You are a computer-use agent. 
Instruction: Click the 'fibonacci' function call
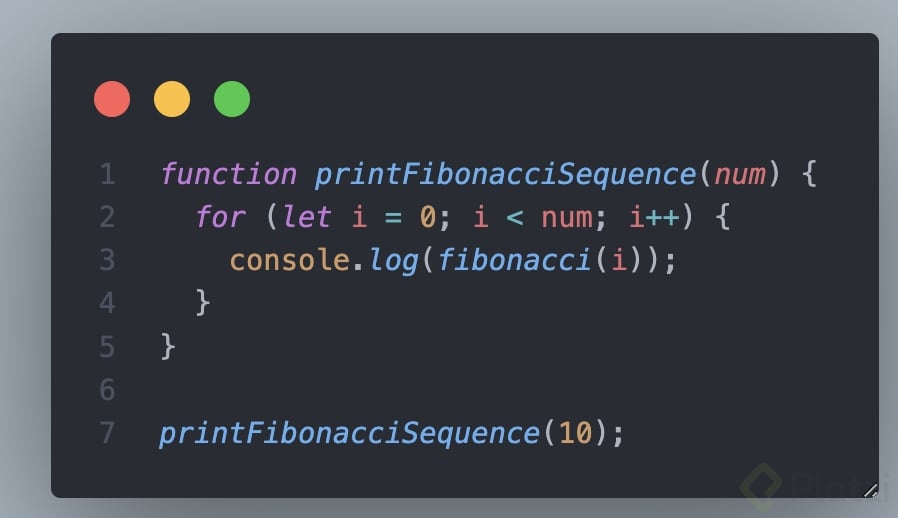coord(514,260)
